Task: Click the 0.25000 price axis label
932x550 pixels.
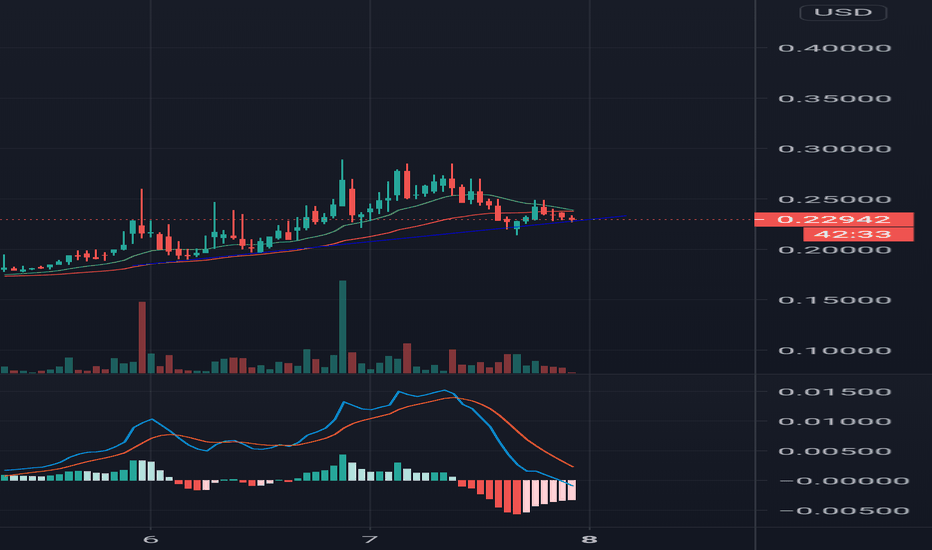Action: (x=835, y=199)
